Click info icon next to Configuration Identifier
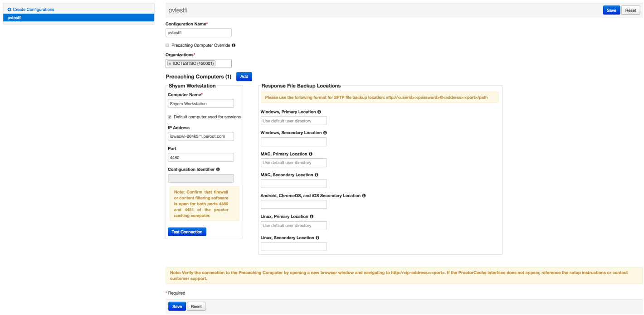Screen dimensions: 644x315 (218, 170)
